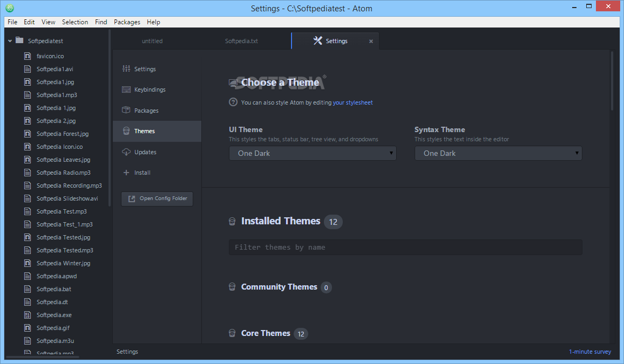
Task: Click the Open Config Folder button
Action: tap(157, 198)
